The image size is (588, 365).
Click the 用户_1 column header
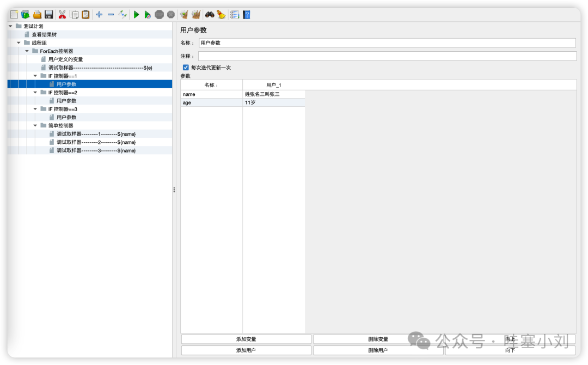274,85
